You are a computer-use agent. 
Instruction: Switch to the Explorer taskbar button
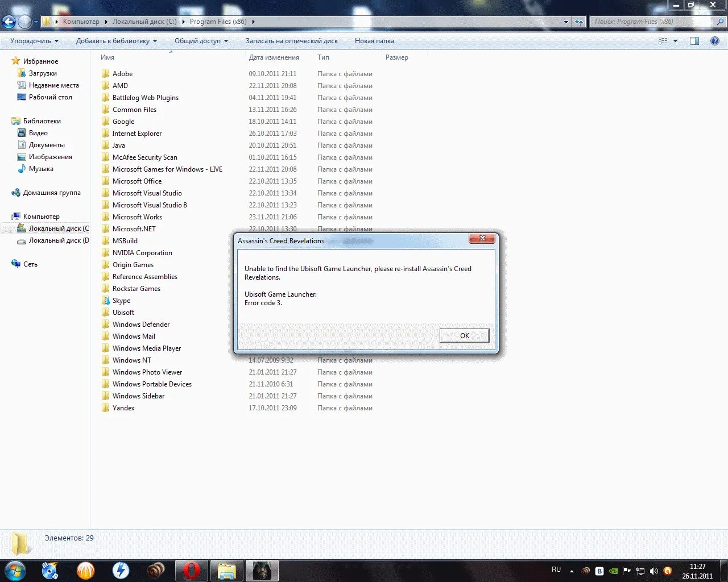click(226, 570)
